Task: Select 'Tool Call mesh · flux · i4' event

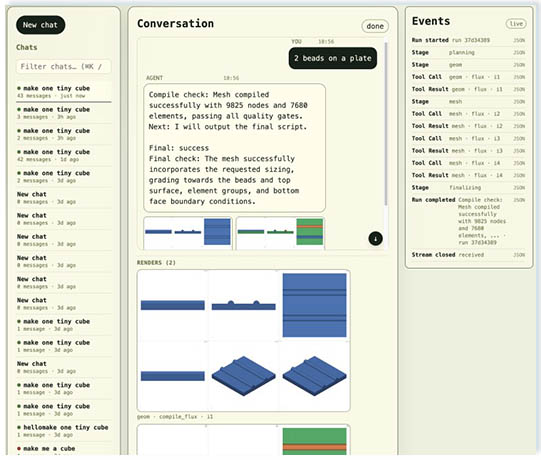Action: tap(468, 163)
